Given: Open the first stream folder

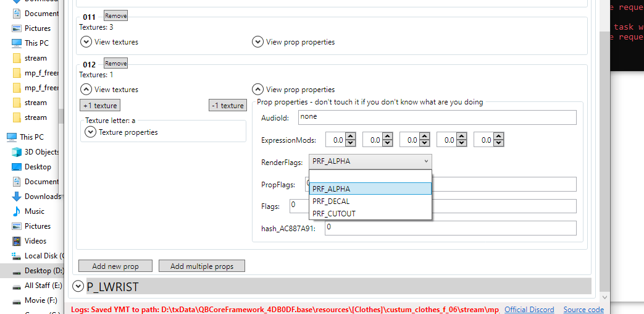Looking at the screenshot, I should pos(35,58).
